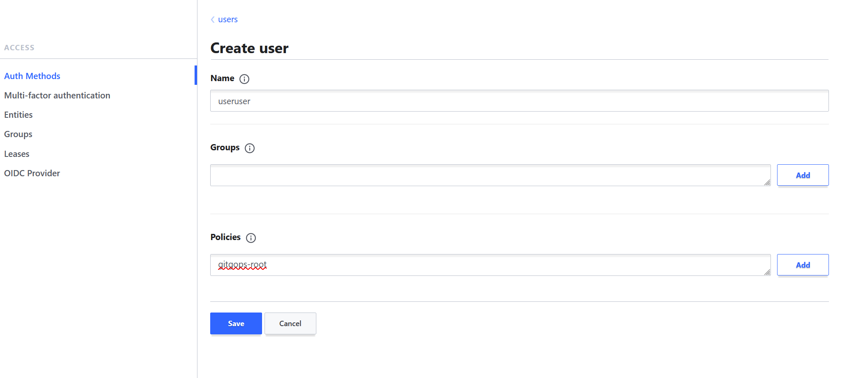Click the Policies textarea resize handle
The width and height of the screenshot is (868, 378).
(x=767, y=272)
